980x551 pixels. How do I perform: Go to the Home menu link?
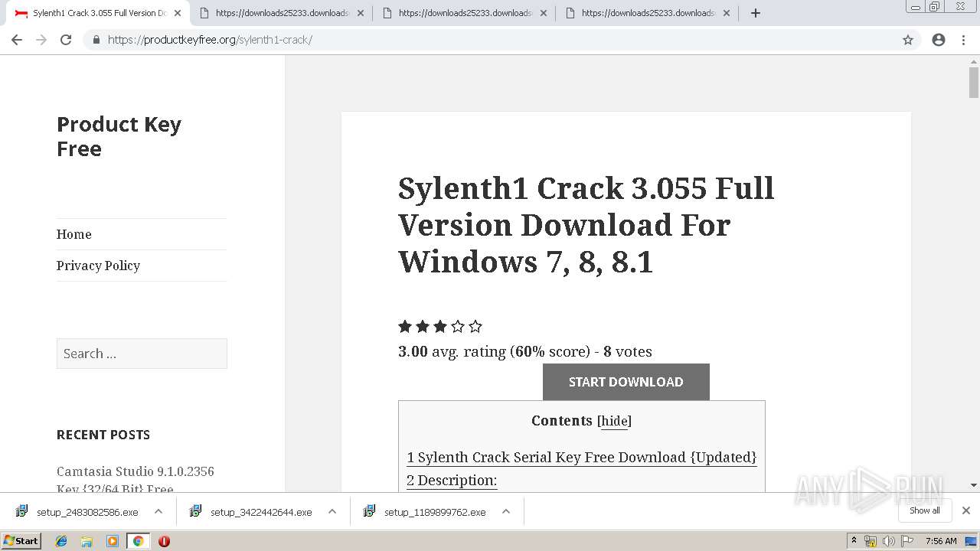point(73,234)
